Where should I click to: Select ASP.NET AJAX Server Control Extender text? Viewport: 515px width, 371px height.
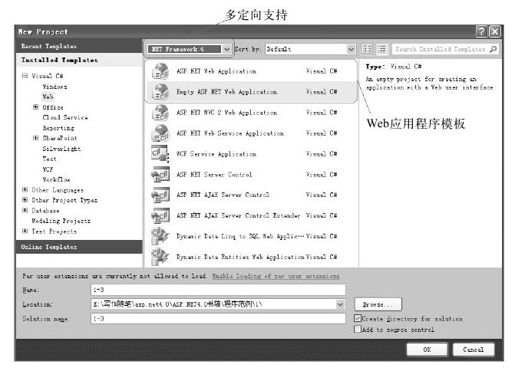click(238, 216)
